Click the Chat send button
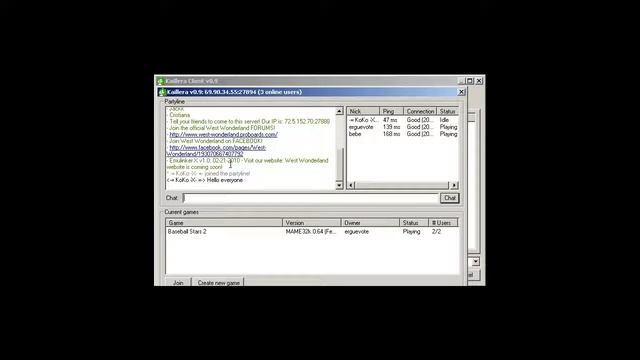Image resolution: width=640 pixels, height=360 pixels. [449, 198]
